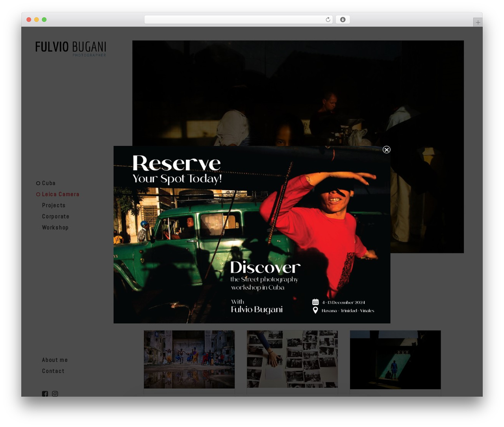
Task: Open the Cuba menu item
Action: click(x=49, y=183)
